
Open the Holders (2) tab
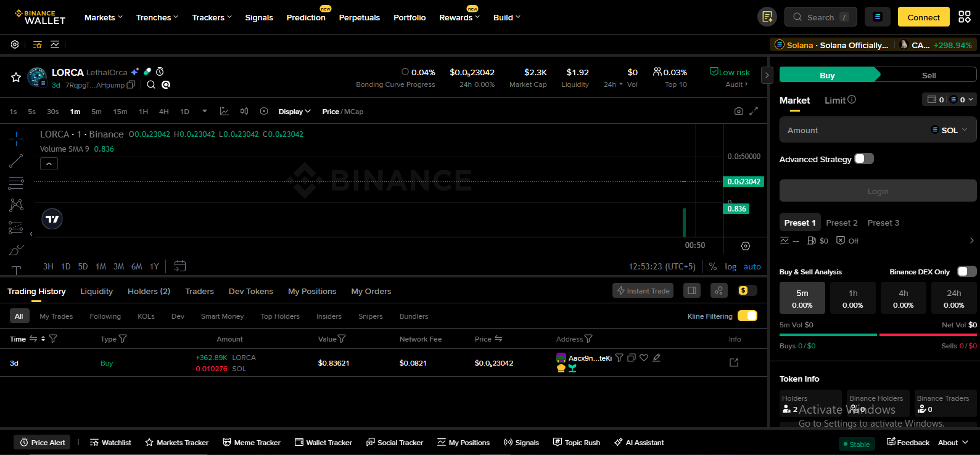pyautogui.click(x=149, y=291)
